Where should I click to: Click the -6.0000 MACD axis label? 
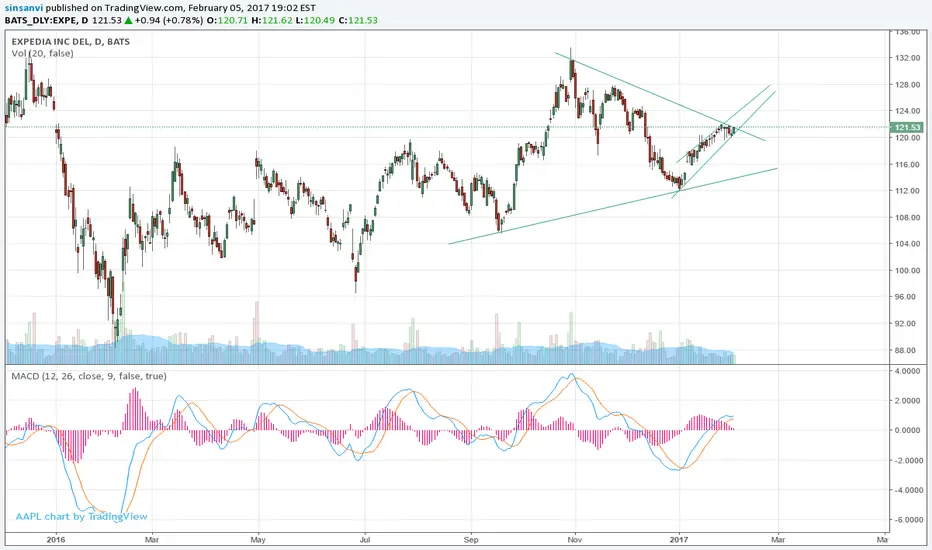909,520
